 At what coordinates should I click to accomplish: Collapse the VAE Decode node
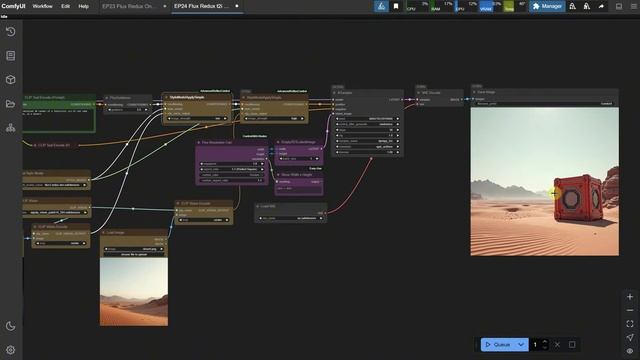tap(419, 93)
